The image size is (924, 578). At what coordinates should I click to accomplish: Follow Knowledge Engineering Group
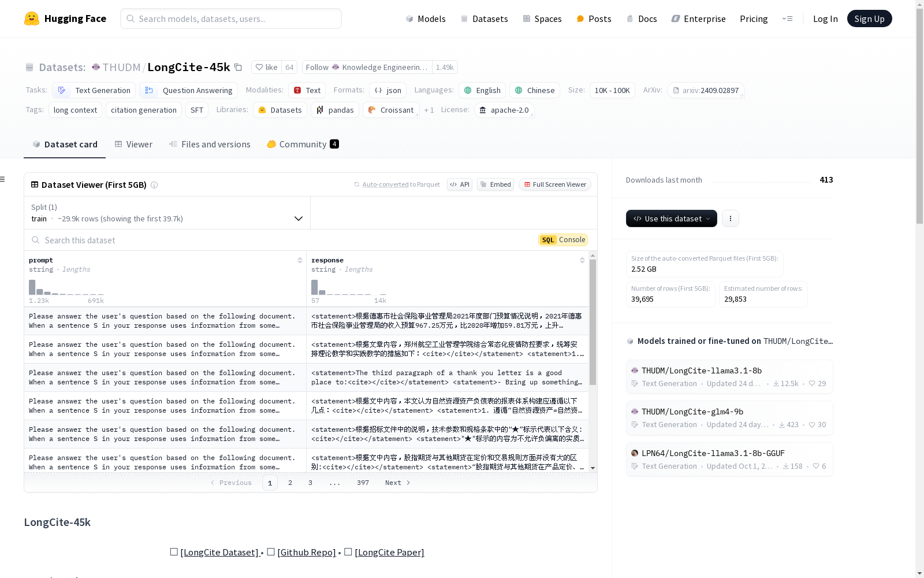coord(367,67)
